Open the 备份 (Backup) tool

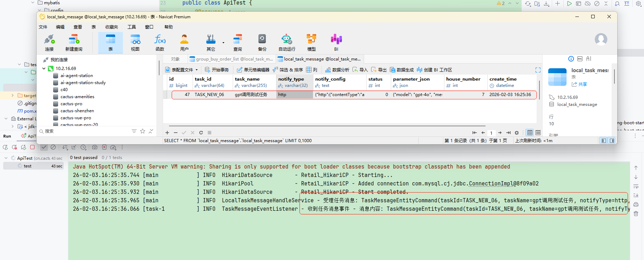tap(262, 43)
